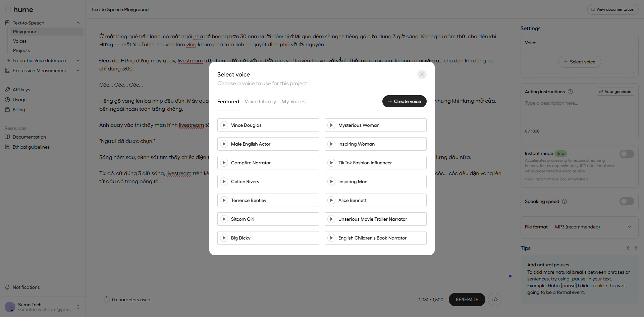This screenshot has width=644, height=317.
Task: Collapse the Text-to-Speech sidebar section
Action: 78,23
